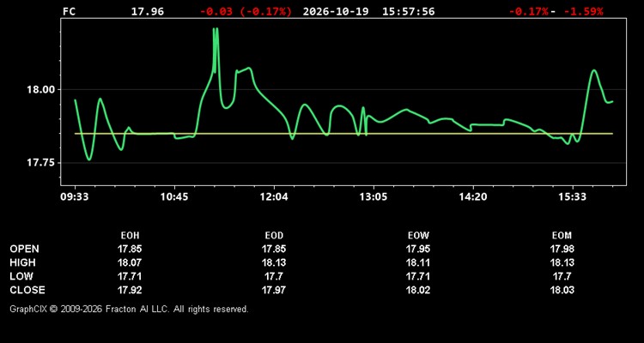Click the 15:33 time axis marker
644x343 pixels.
click(x=573, y=197)
